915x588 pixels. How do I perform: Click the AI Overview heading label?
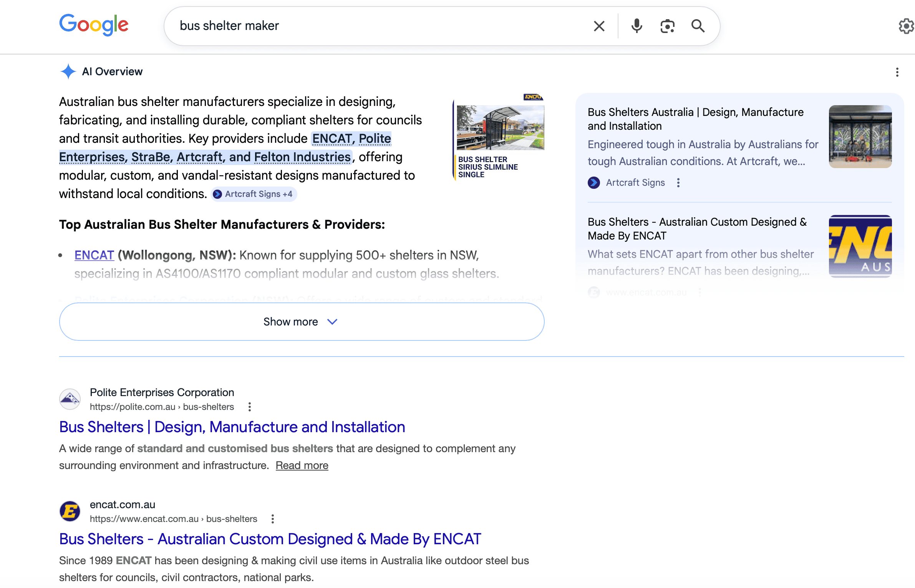(x=112, y=71)
